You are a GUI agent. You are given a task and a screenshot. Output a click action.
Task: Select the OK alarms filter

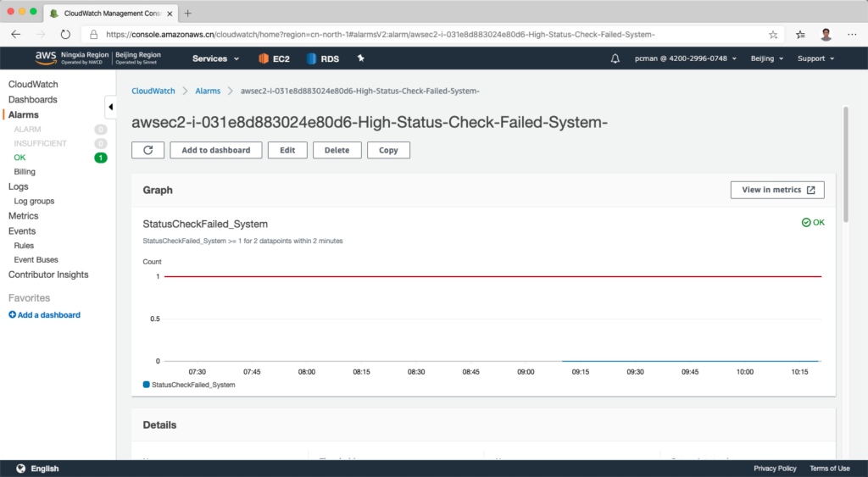pos(20,158)
